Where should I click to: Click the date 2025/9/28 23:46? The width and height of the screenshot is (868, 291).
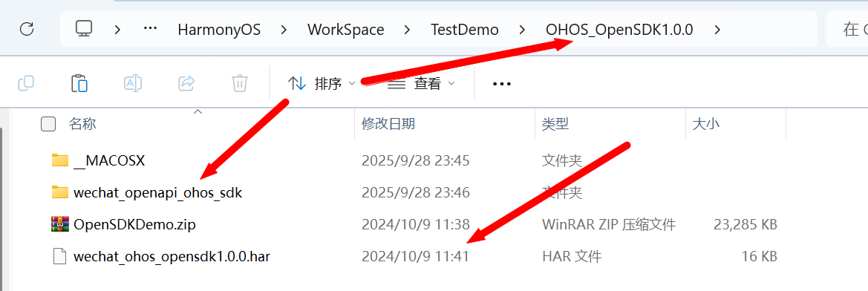(416, 193)
